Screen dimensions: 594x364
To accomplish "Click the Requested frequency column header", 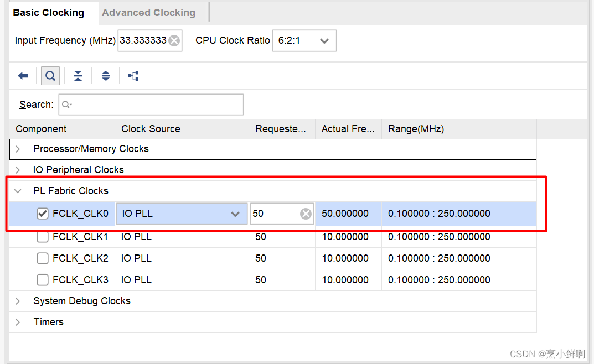I will click(x=282, y=129).
